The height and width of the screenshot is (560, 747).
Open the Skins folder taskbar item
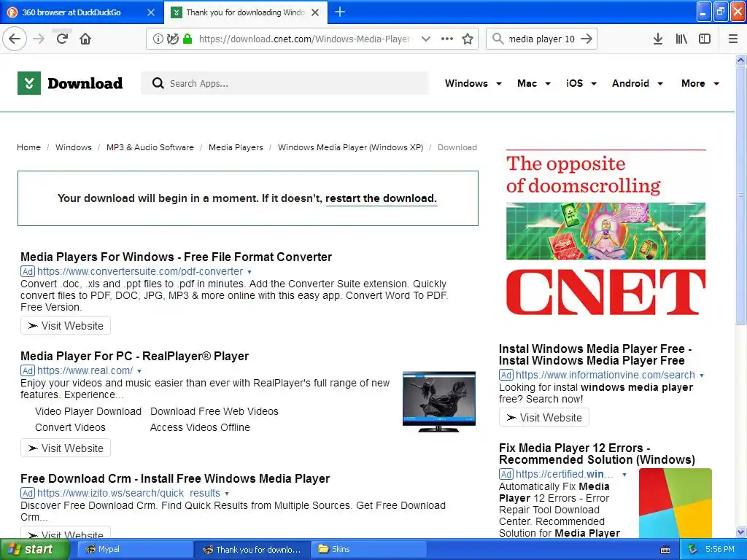pos(368,550)
